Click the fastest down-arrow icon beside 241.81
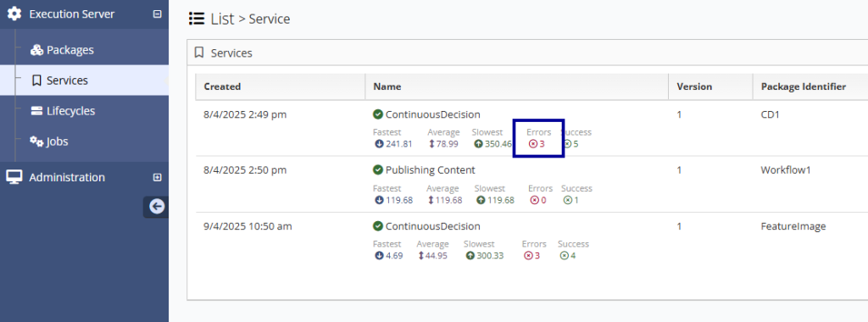The image size is (868, 322). [379, 144]
